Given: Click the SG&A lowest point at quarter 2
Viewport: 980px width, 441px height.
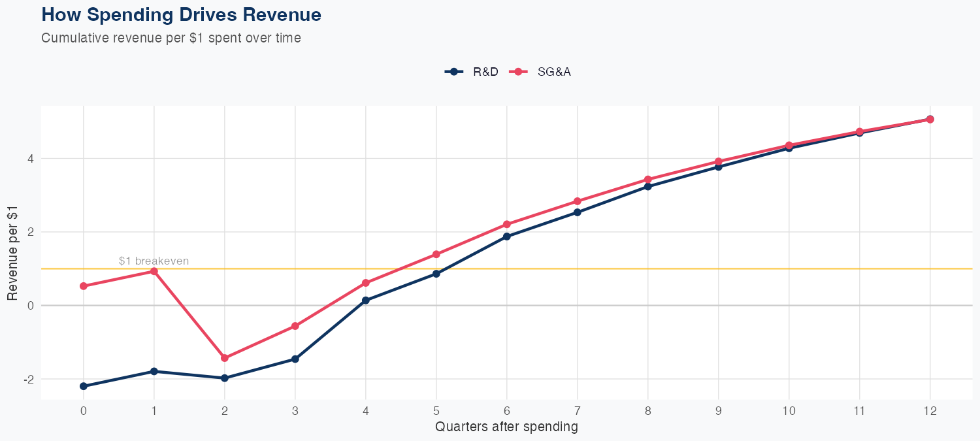Looking at the screenshot, I should pos(225,358).
